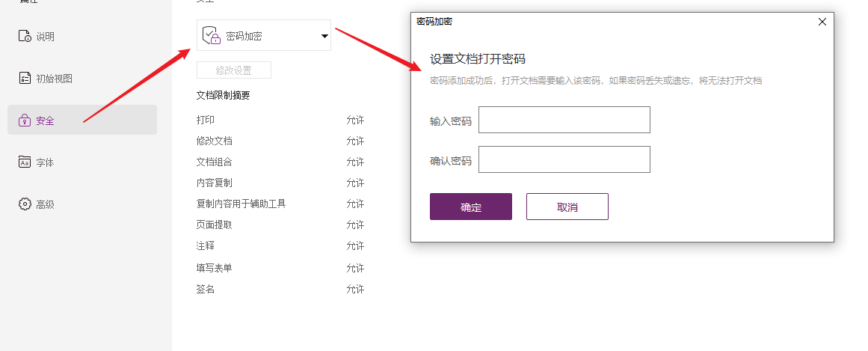Click the 确认密码 input field
868x351 pixels.
[564, 159]
